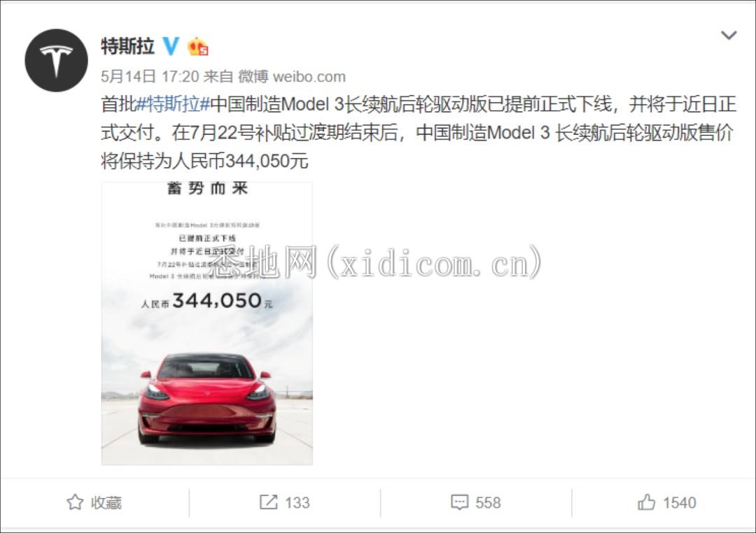Like the post with thumbs-up icon

(647, 502)
